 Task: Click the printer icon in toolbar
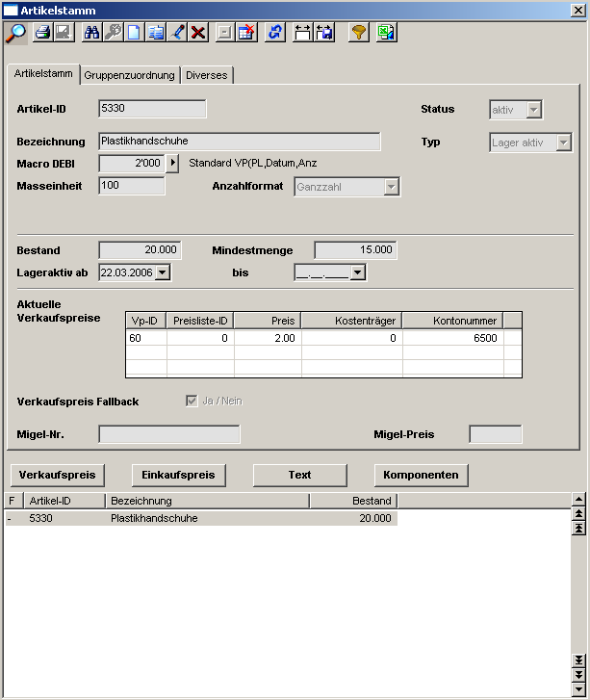[43, 33]
